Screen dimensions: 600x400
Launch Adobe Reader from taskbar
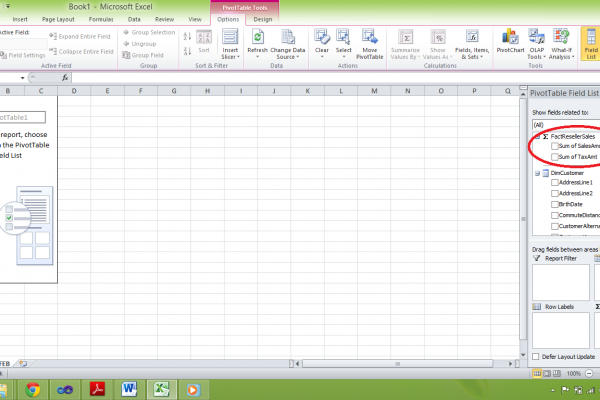click(99, 389)
